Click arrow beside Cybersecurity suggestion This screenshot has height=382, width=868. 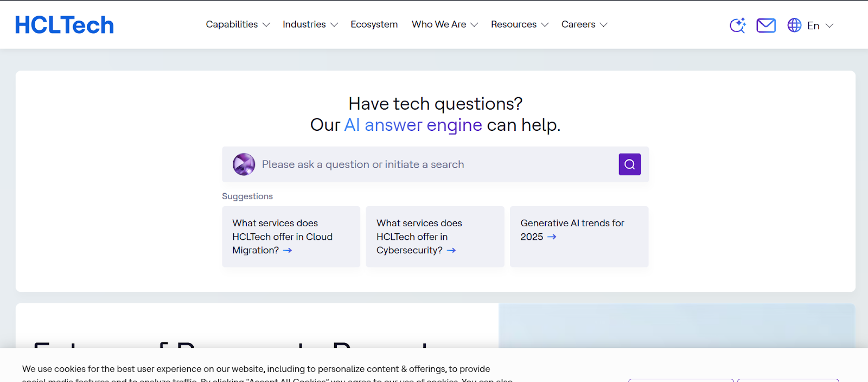pyautogui.click(x=451, y=250)
